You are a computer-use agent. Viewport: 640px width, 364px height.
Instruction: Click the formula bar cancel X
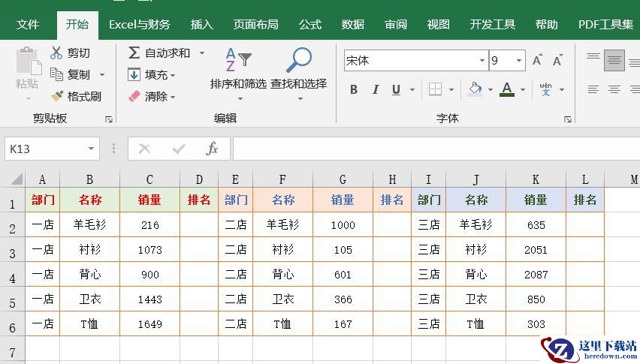[144, 149]
